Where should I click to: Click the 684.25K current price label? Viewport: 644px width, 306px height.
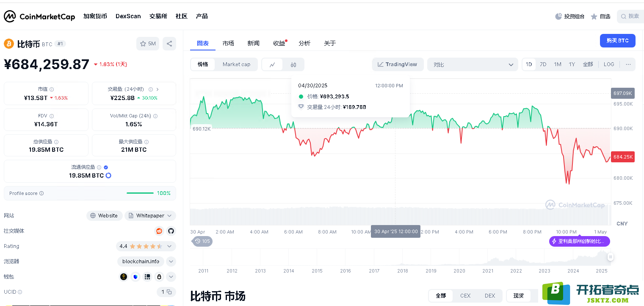click(623, 157)
